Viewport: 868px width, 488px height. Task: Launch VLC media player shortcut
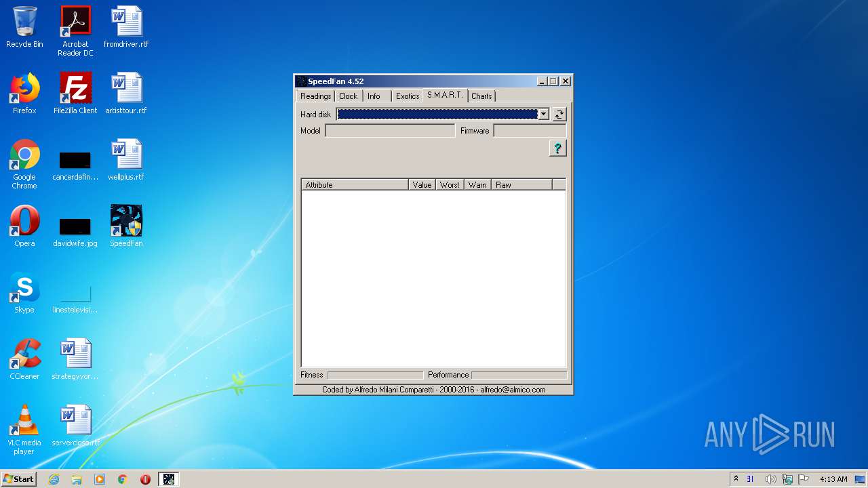(x=24, y=430)
